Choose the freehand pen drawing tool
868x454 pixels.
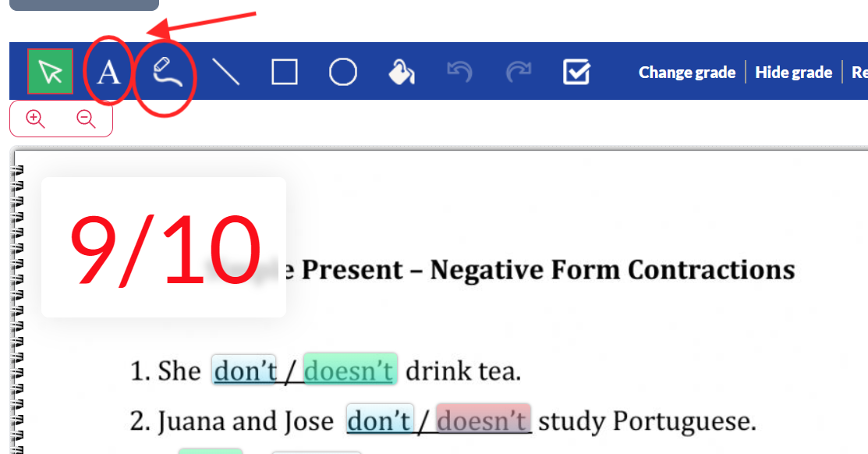(167, 72)
